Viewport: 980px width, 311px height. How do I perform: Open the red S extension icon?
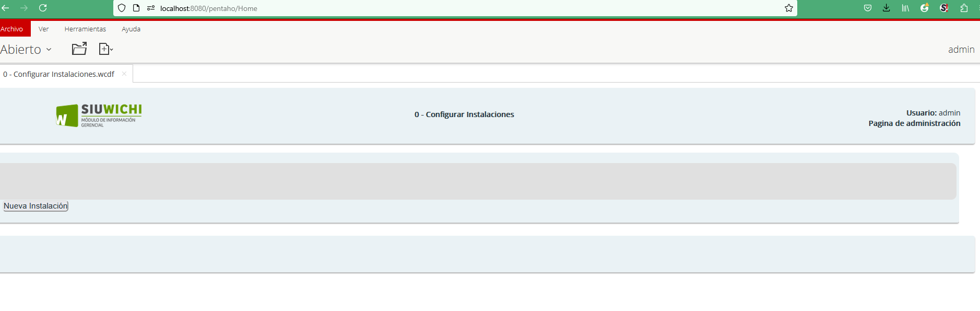coord(944,8)
